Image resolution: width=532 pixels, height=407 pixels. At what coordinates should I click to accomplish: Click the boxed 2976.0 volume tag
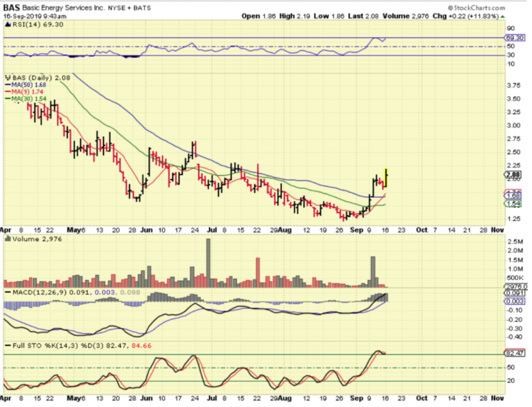(516, 287)
